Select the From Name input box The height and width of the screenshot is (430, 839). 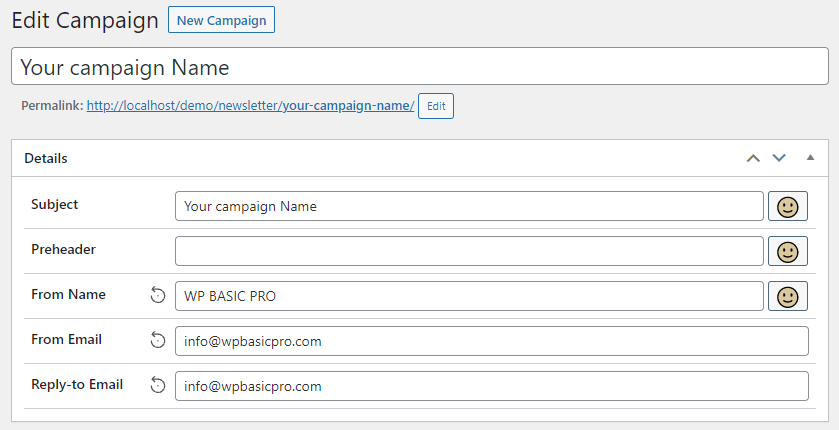point(468,296)
